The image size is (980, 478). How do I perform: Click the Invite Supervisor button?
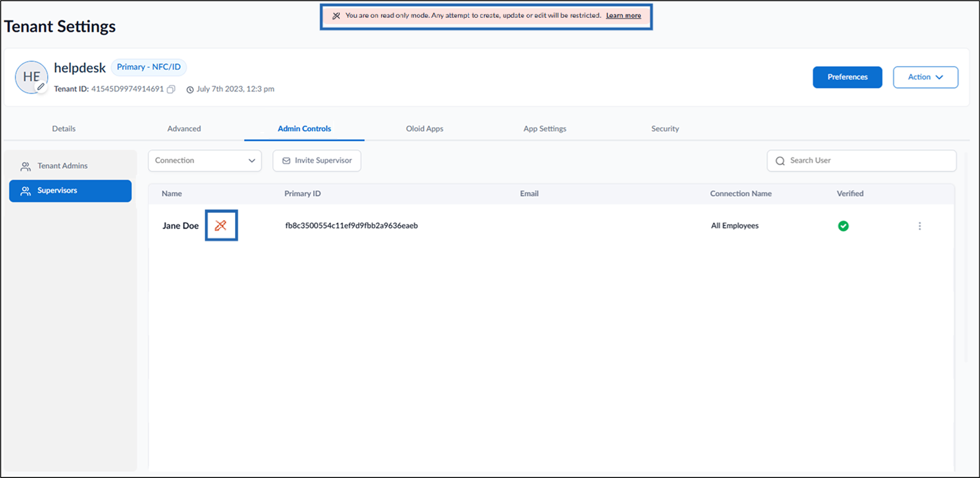click(x=317, y=161)
